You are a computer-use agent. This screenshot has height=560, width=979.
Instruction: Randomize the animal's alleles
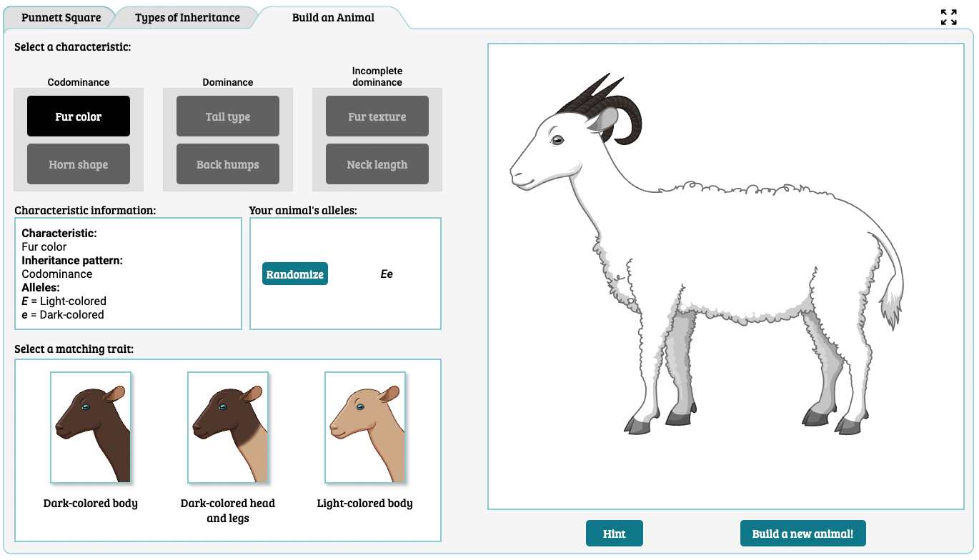pyautogui.click(x=295, y=274)
